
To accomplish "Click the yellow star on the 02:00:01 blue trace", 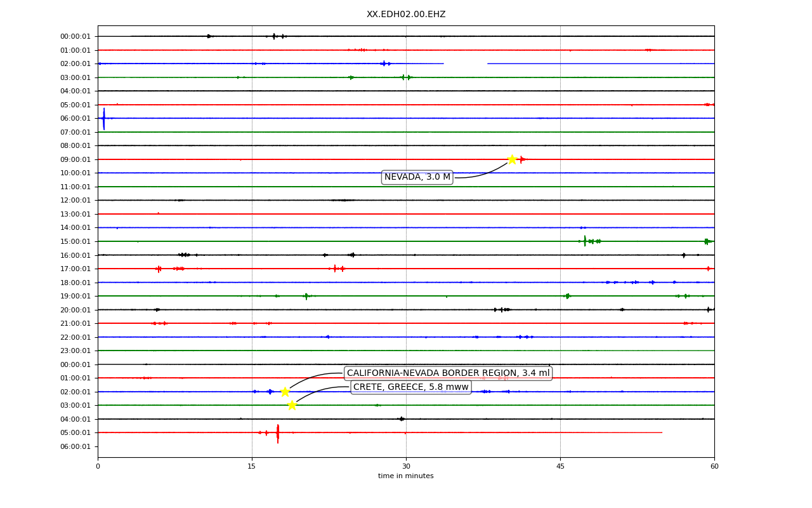I will [285, 392].
